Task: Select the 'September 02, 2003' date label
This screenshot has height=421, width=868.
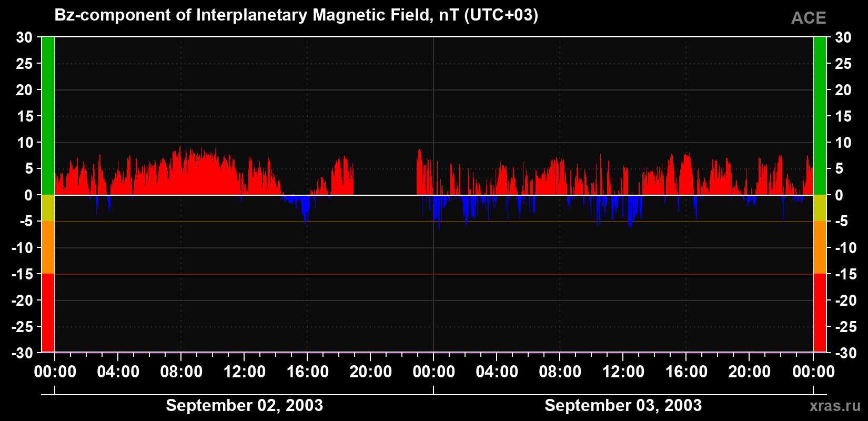Action: click(x=245, y=405)
